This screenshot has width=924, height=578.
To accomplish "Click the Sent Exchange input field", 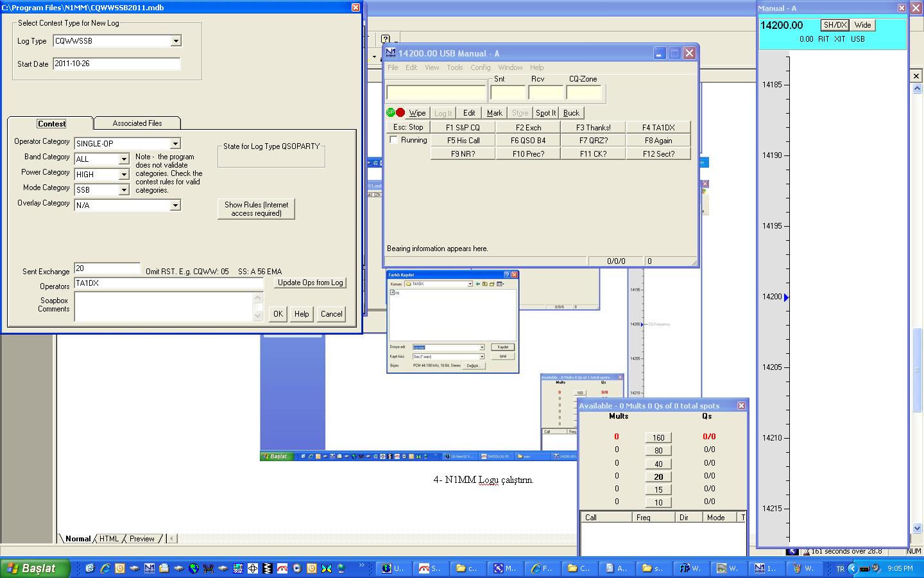I will 107,268.
